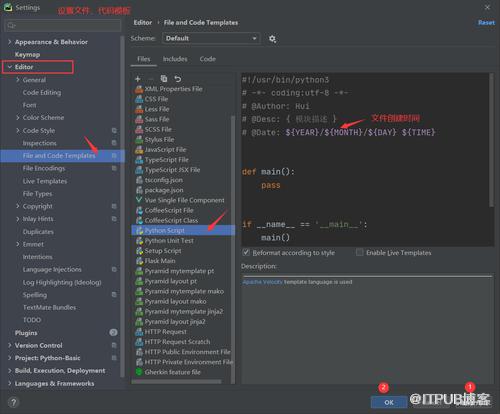Click the project-level icon beside Code Style

tap(114, 130)
